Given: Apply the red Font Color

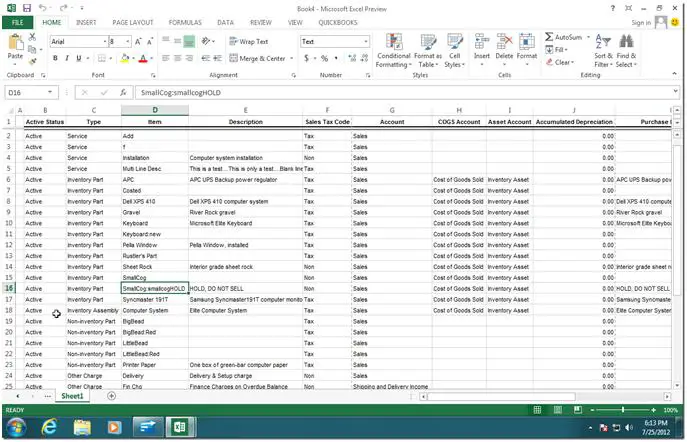Looking at the screenshot, I should click(x=143, y=58).
